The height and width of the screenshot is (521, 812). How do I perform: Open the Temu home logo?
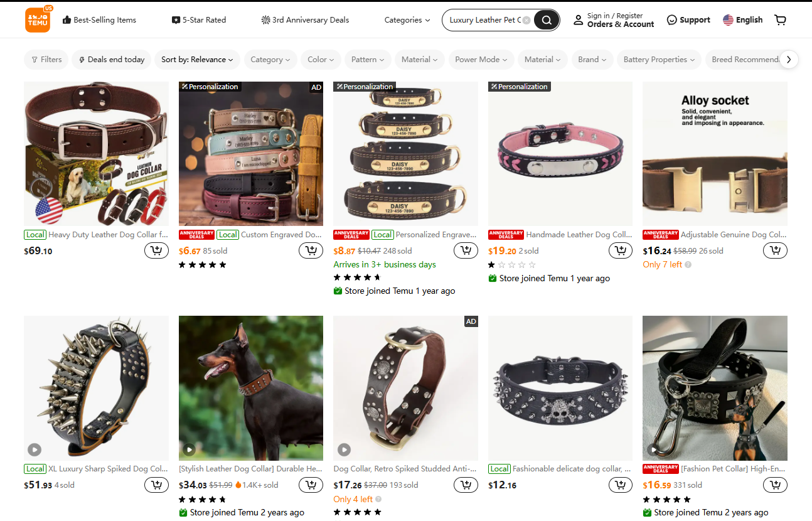coord(38,19)
